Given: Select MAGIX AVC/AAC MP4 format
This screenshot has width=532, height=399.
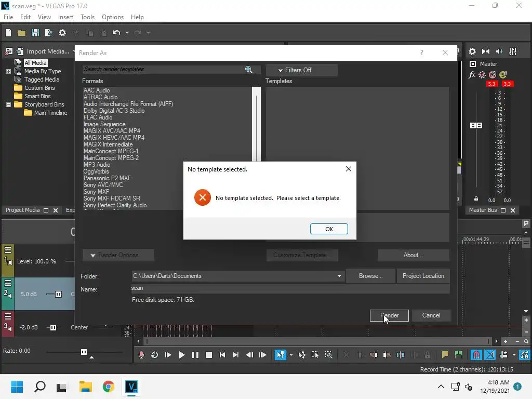Looking at the screenshot, I should coord(112,131).
